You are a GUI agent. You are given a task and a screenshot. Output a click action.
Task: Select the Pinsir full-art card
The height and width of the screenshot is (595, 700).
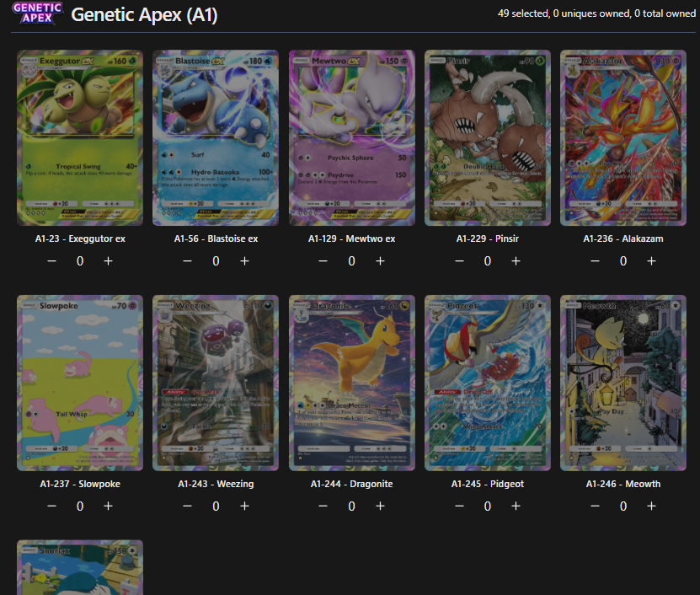488,137
